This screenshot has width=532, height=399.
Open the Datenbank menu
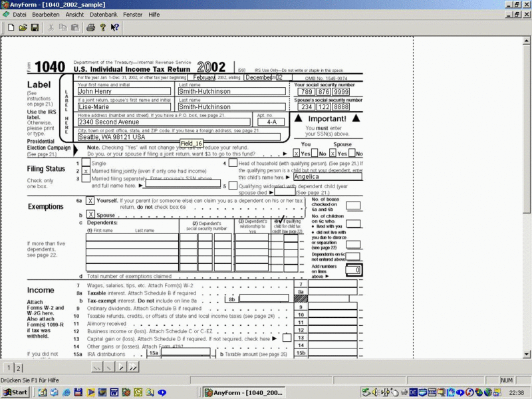click(x=104, y=15)
